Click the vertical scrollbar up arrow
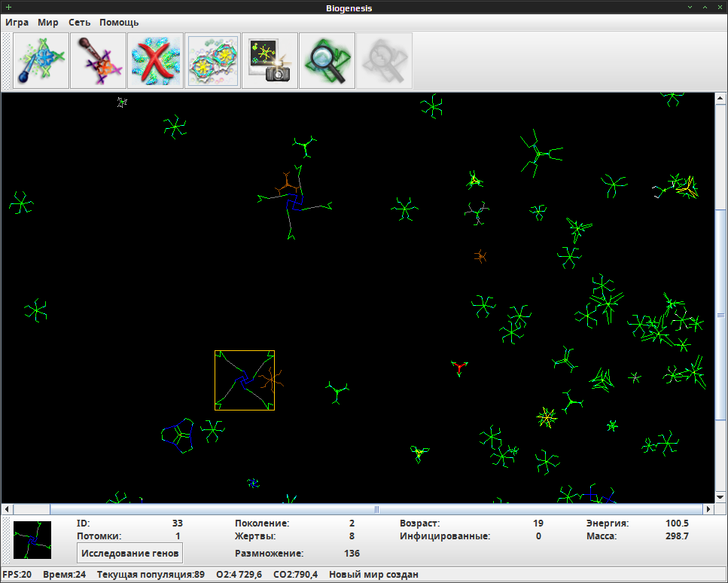Image resolution: width=728 pixels, height=583 pixels. pos(720,98)
